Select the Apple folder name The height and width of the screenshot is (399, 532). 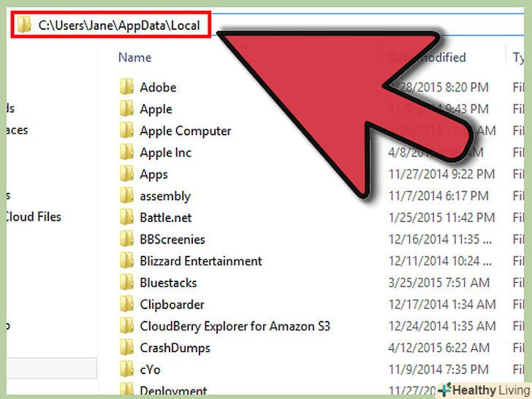coord(156,110)
